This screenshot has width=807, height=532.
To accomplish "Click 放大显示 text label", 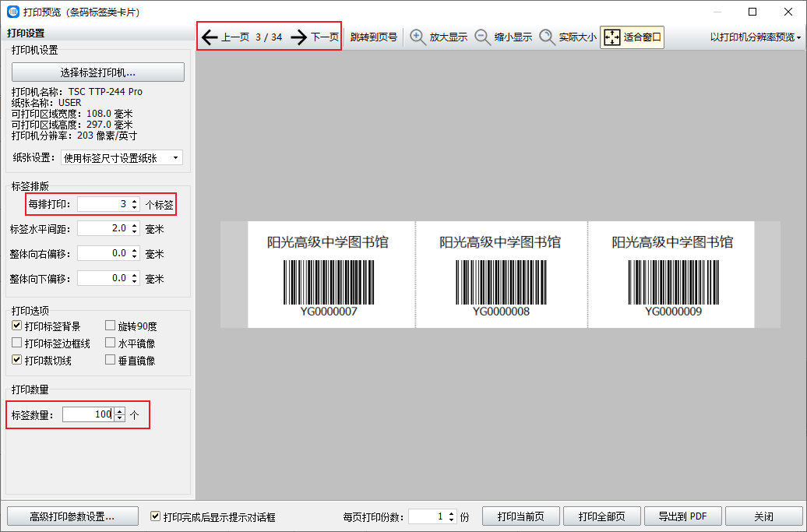I will point(448,37).
